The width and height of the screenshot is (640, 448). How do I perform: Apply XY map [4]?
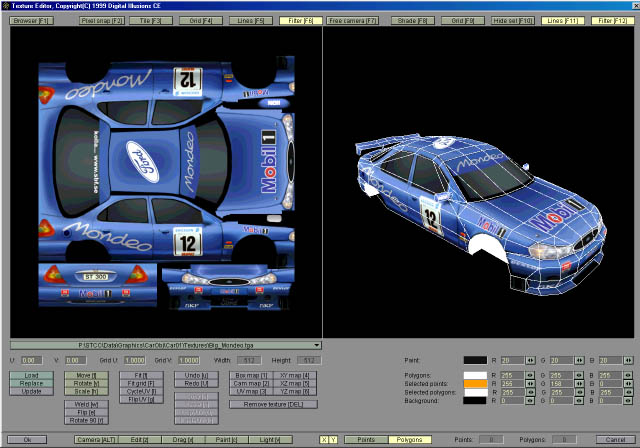click(x=295, y=375)
